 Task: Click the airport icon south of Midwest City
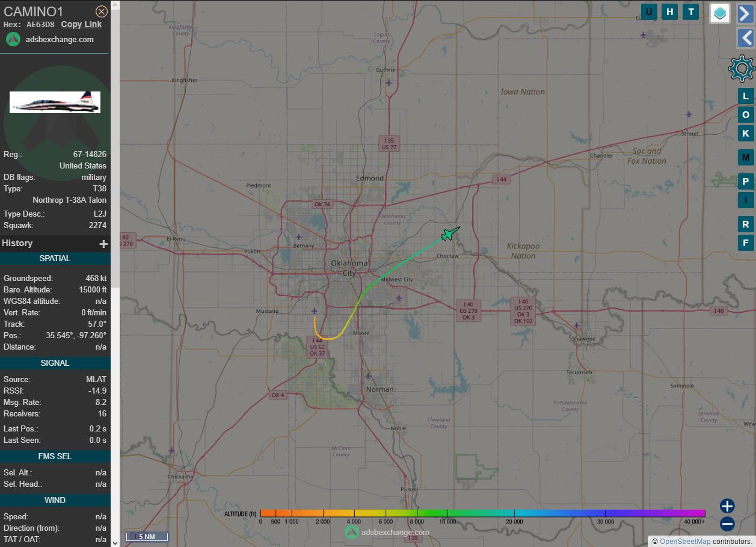[x=399, y=297]
